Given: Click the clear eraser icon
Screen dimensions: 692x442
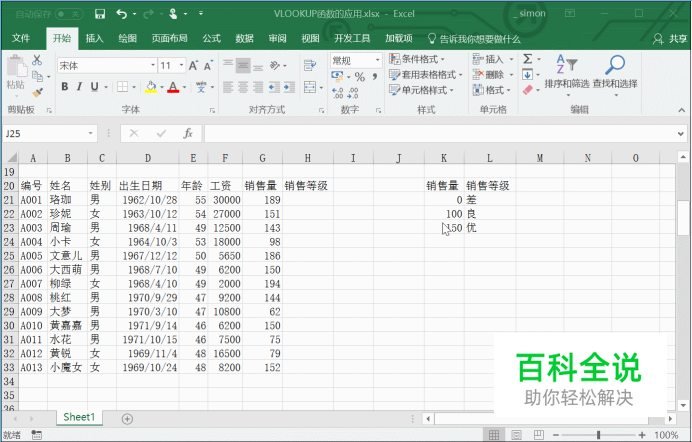Looking at the screenshot, I should click(527, 90).
